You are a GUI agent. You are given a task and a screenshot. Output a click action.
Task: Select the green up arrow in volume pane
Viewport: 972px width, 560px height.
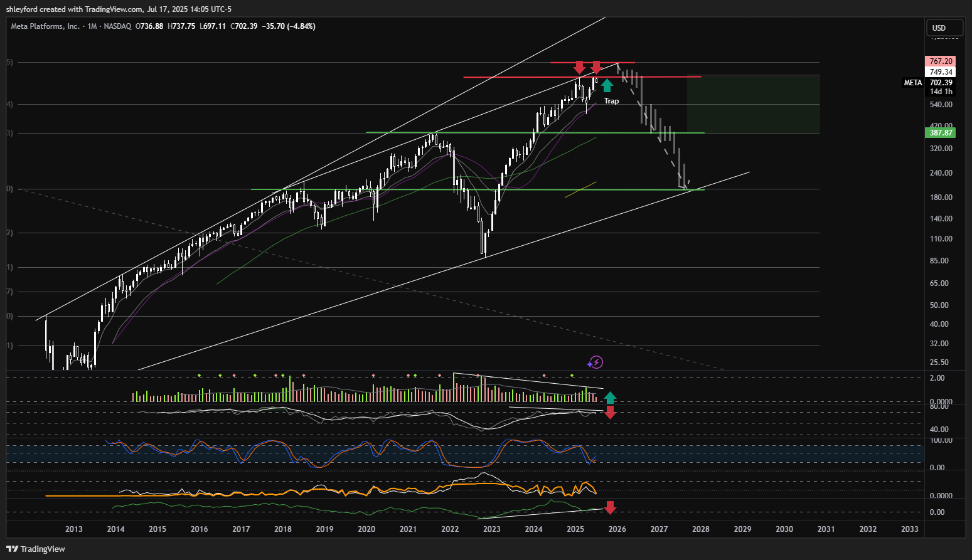[x=610, y=398]
